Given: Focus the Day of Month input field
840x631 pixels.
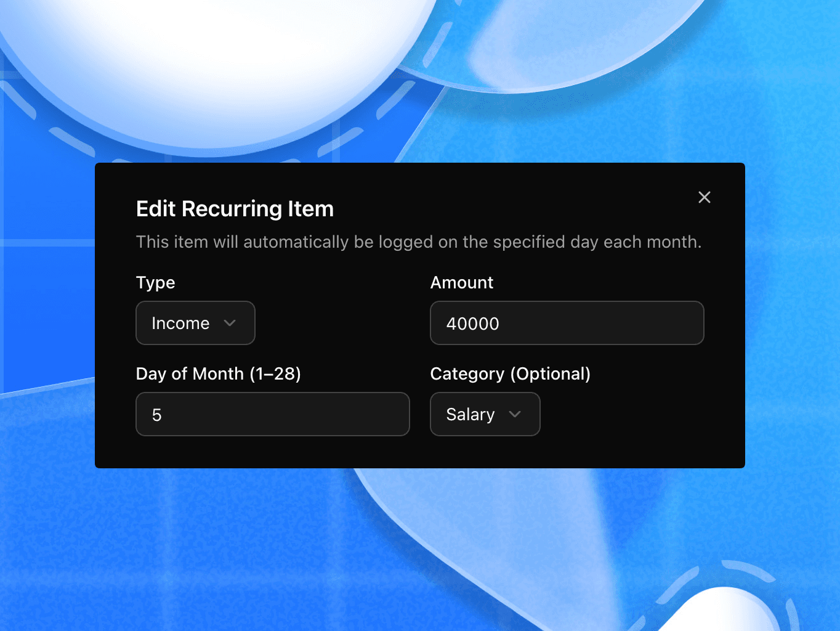Looking at the screenshot, I should tap(273, 414).
